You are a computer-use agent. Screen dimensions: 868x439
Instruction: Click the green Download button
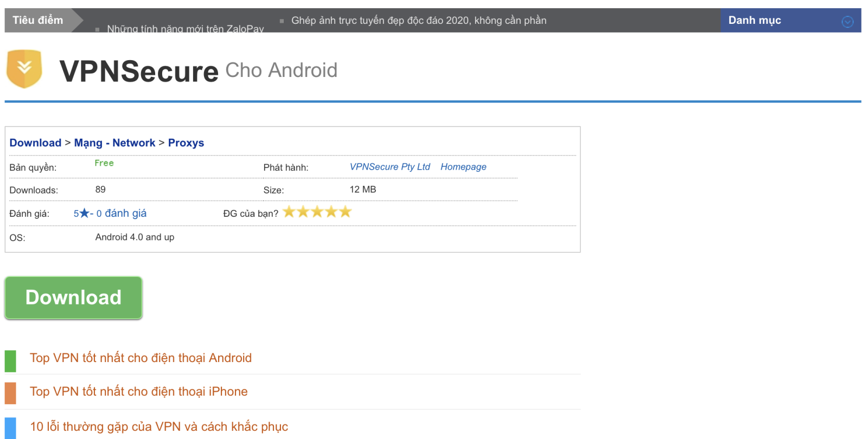coord(73,298)
